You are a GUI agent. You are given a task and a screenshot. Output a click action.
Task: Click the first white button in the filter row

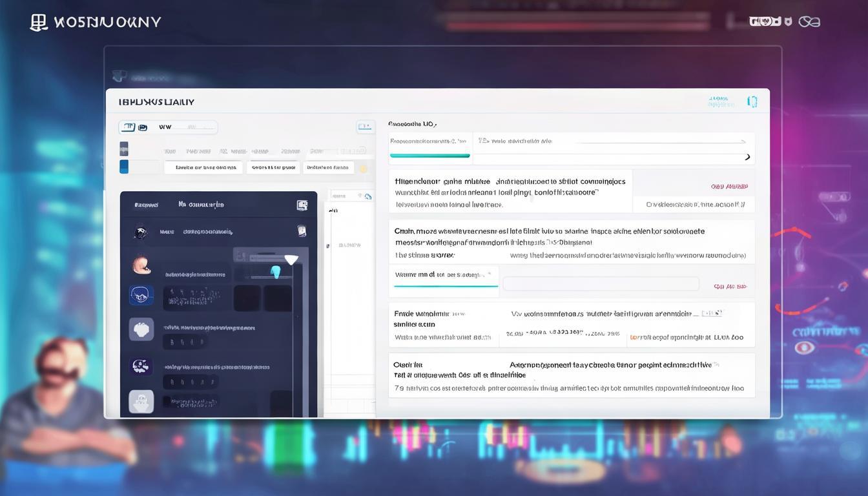coord(203,167)
